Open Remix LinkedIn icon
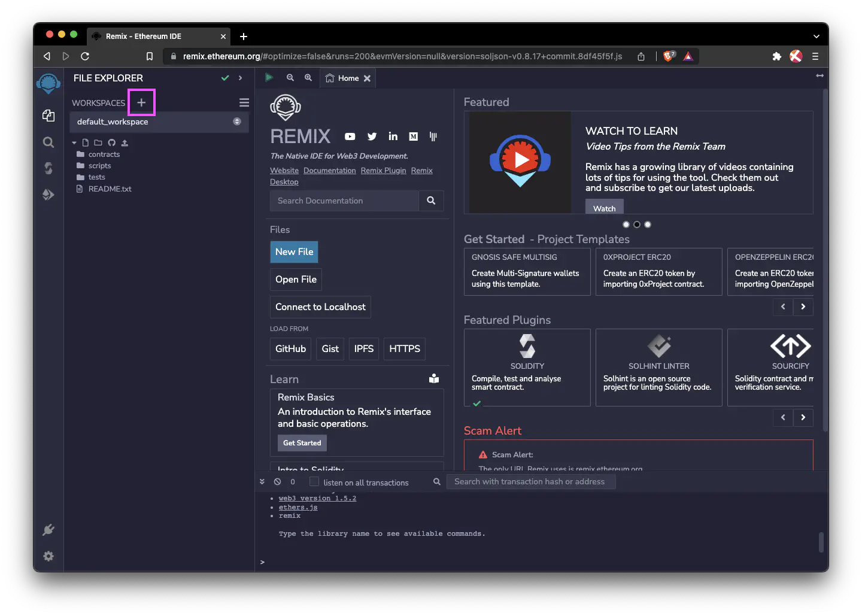The image size is (862, 616). pyautogui.click(x=393, y=136)
